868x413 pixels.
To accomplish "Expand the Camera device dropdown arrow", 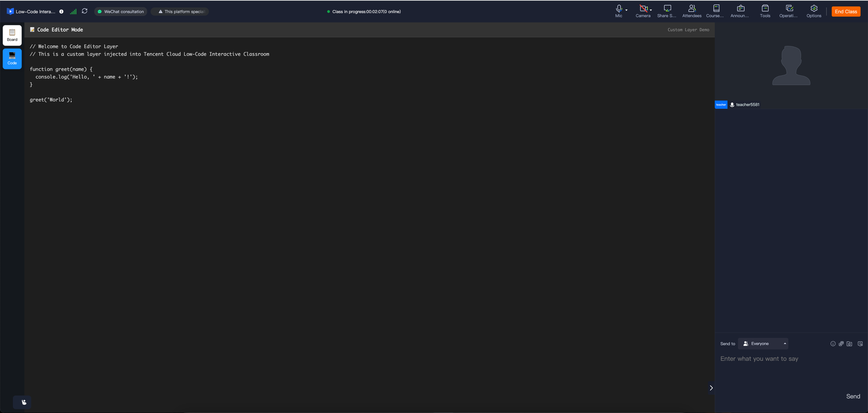I will click(651, 10).
